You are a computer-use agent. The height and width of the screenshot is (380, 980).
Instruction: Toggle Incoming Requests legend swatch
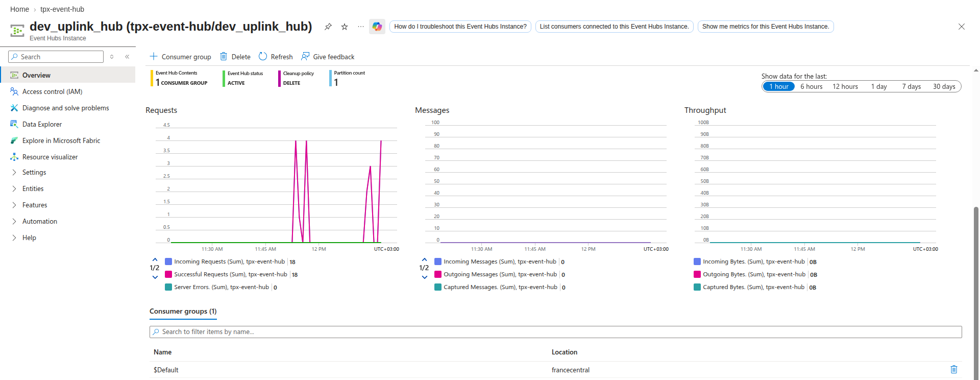coord(168,262)
